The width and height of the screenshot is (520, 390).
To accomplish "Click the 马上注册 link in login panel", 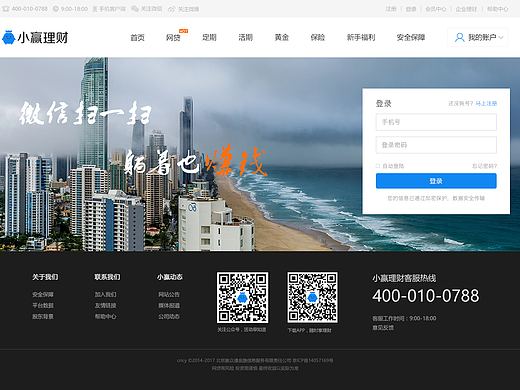I will coord(486,103).
